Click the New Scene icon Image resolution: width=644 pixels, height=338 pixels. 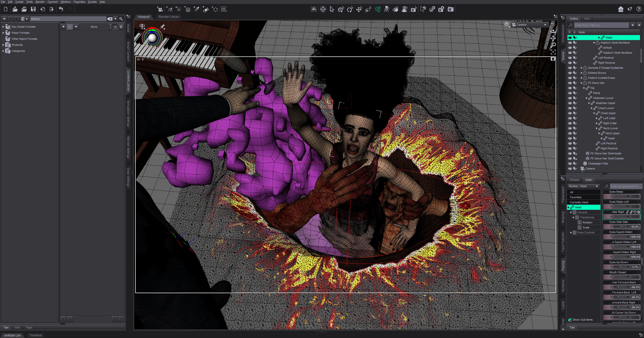tap(6, 9)
